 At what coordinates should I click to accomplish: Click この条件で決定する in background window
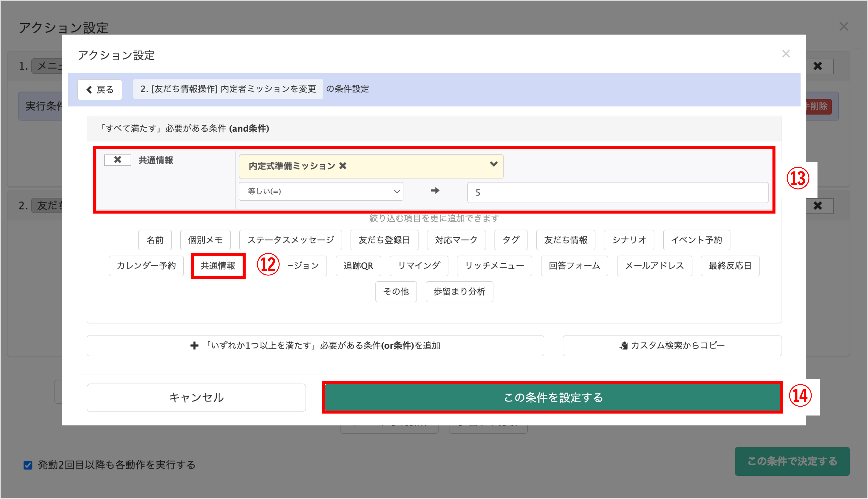pyautogui.click(x=792, y=461)
